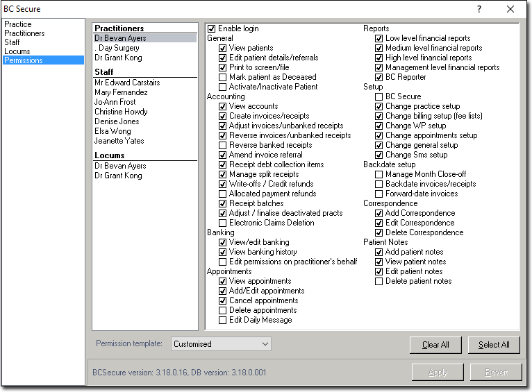The width and height of the screenshot is (532, 392).
Task: Select Dr Grant Kong under Locums
Action: coord(118,176)
